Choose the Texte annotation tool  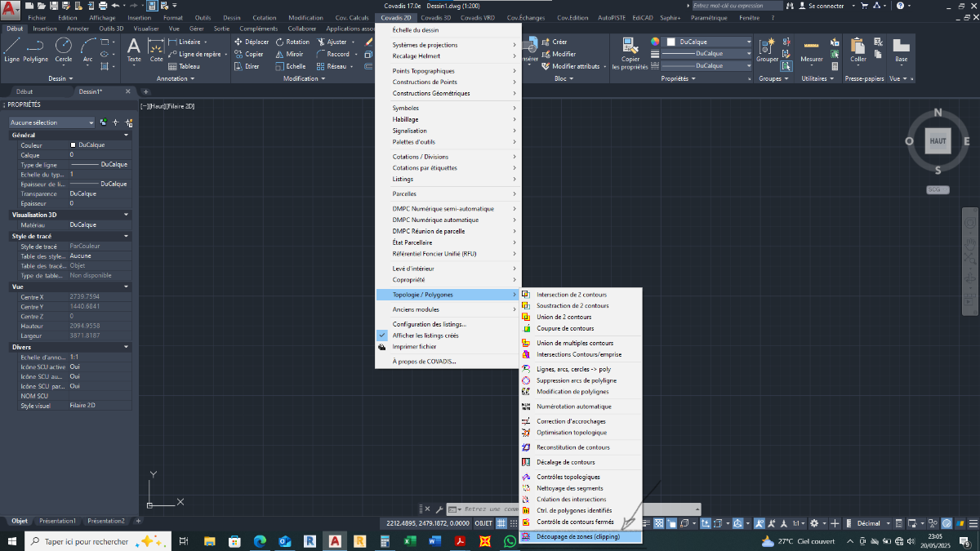[x=134, y=50]
